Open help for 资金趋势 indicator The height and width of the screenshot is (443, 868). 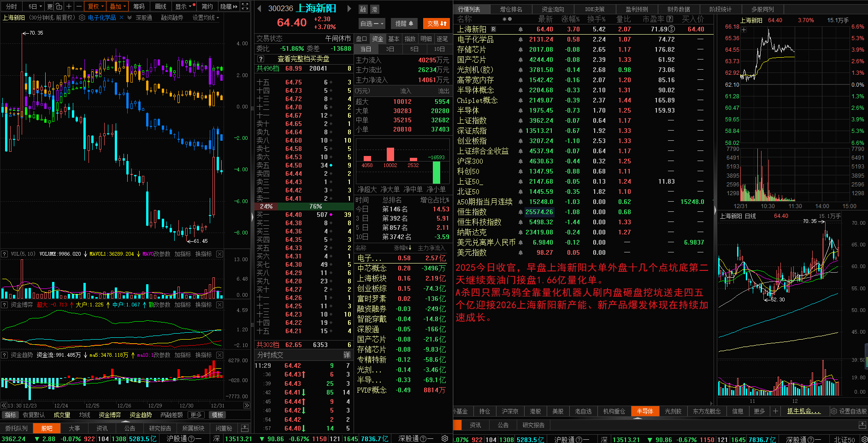5,355
